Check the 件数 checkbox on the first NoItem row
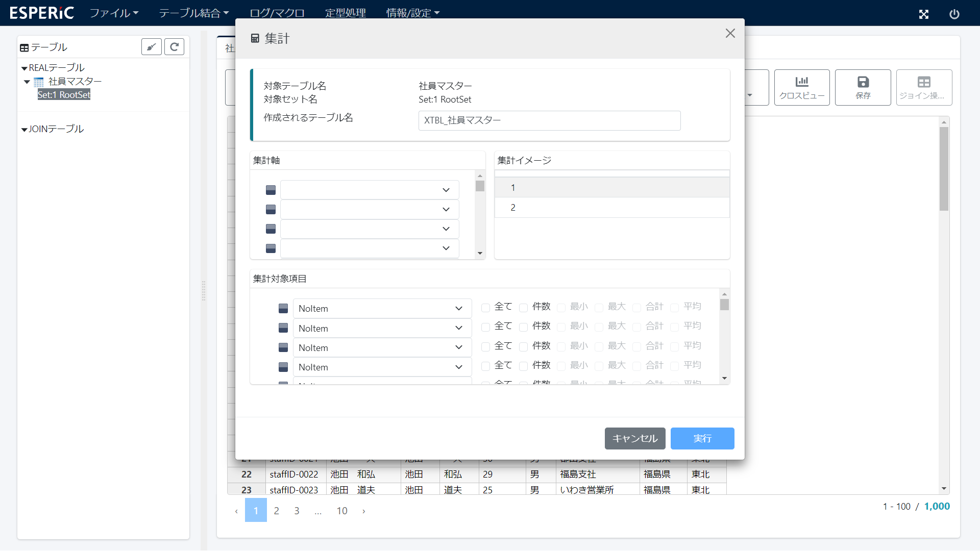Screen dimensions: 980x551 pos(523,308)
